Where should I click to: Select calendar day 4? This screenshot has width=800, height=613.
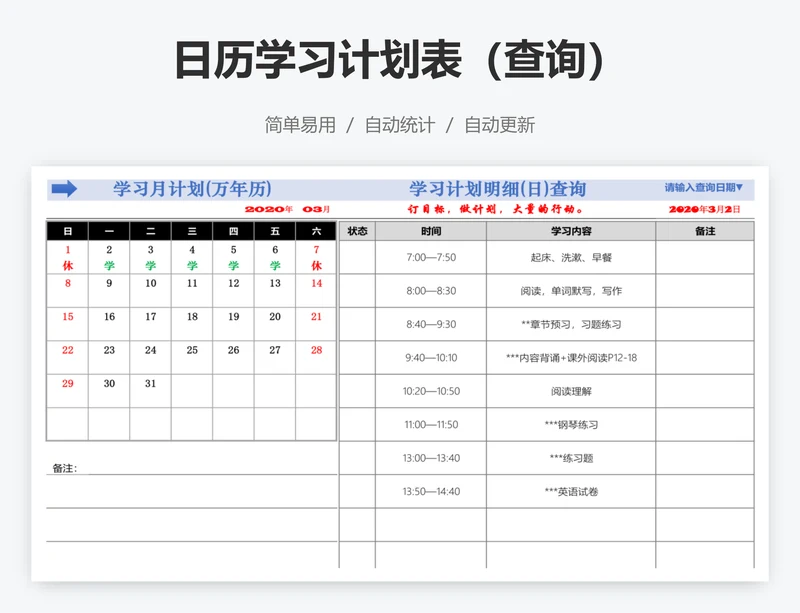192,257
